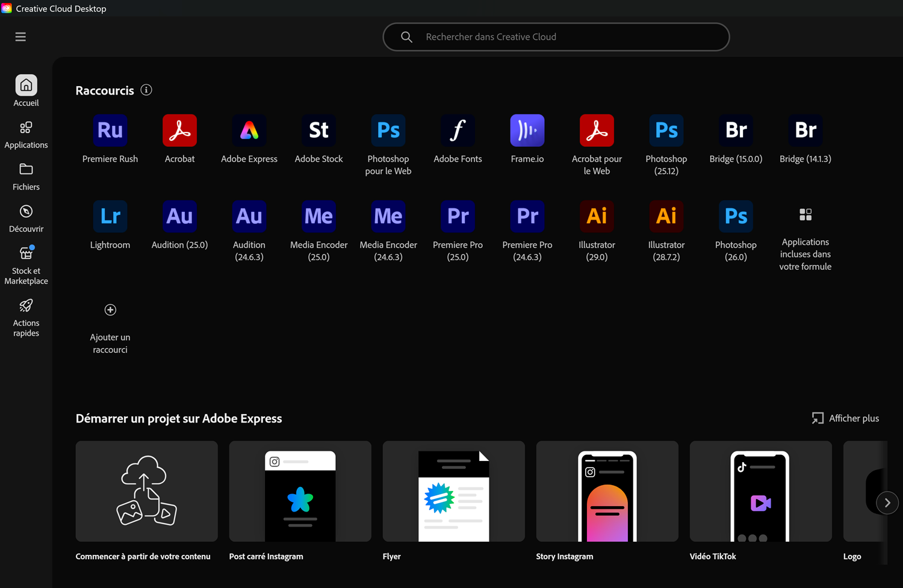Open Actions rapides in the sidebar

point(26,318)
